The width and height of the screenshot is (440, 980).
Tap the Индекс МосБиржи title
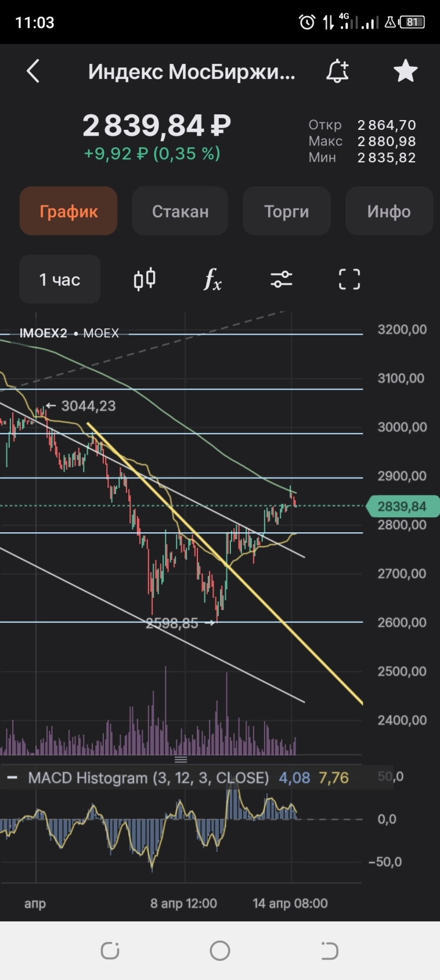tap(192, 71)
